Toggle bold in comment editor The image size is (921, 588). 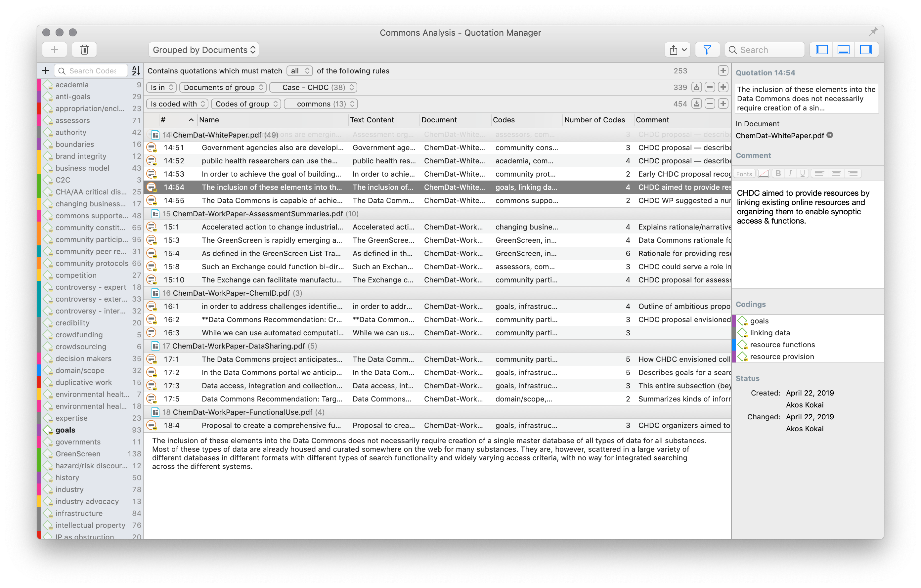[778, 174]
